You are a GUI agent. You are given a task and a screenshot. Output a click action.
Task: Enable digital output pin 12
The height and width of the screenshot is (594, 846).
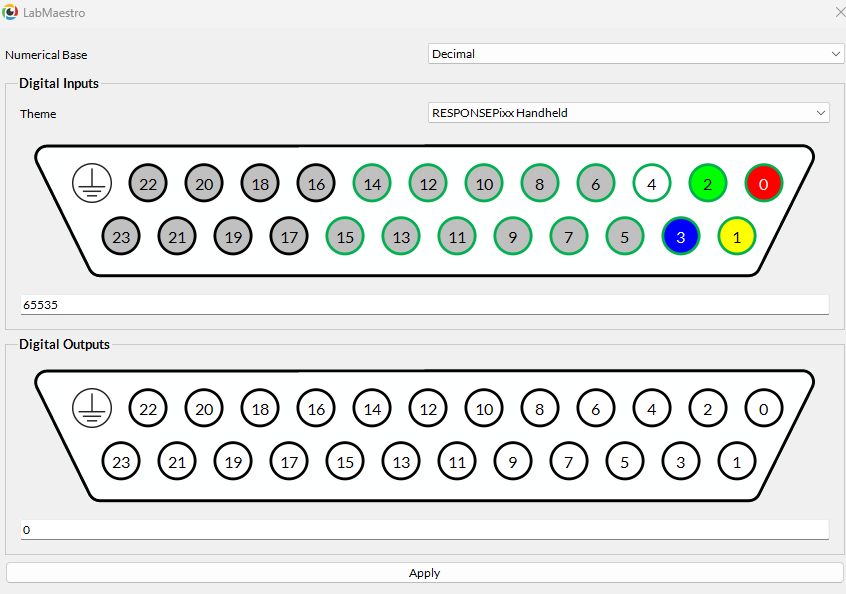pos(428,408)
